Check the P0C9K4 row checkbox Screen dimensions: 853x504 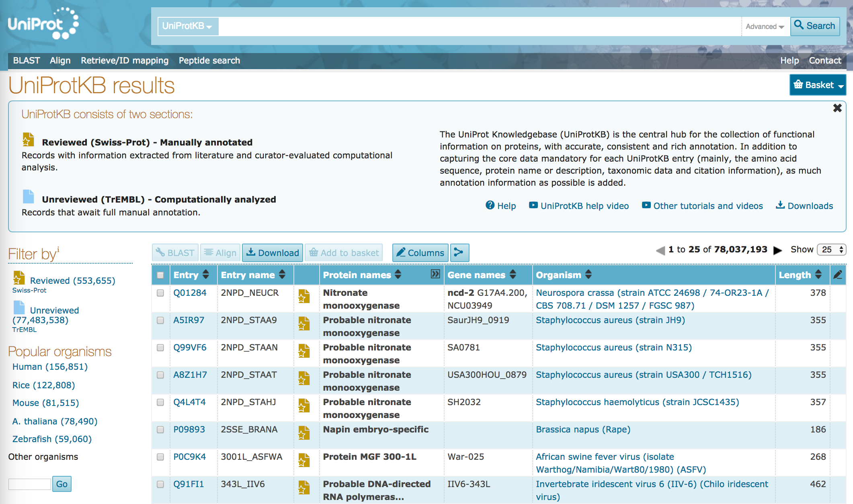[160, 457]
